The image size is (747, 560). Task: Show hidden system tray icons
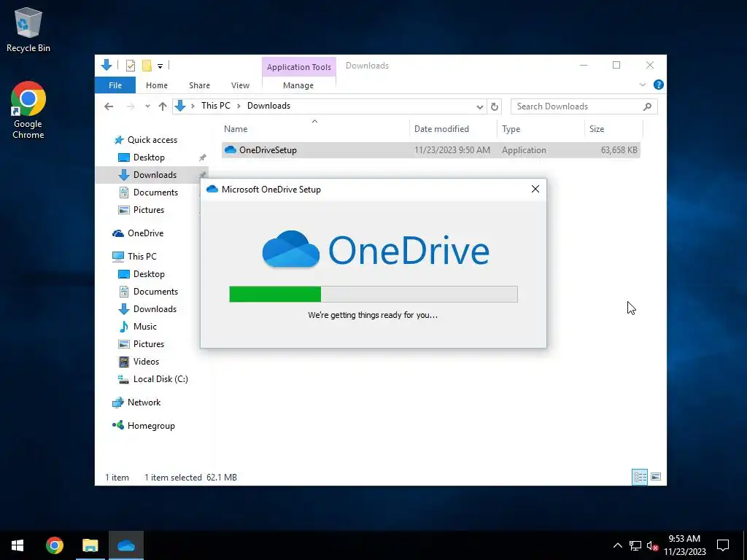tap(617, 545)
